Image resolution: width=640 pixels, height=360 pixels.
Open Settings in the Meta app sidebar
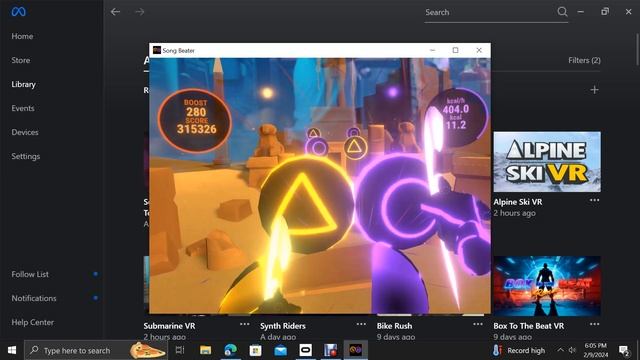(x=25, y=156)
